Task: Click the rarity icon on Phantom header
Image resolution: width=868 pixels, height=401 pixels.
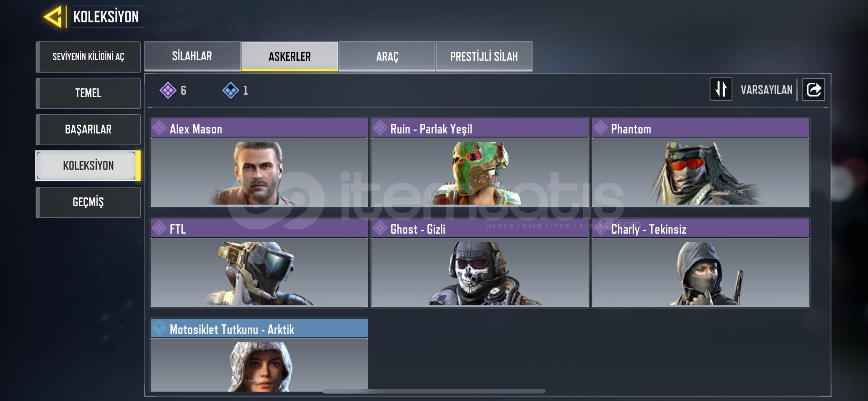Action: coord(601,128)
